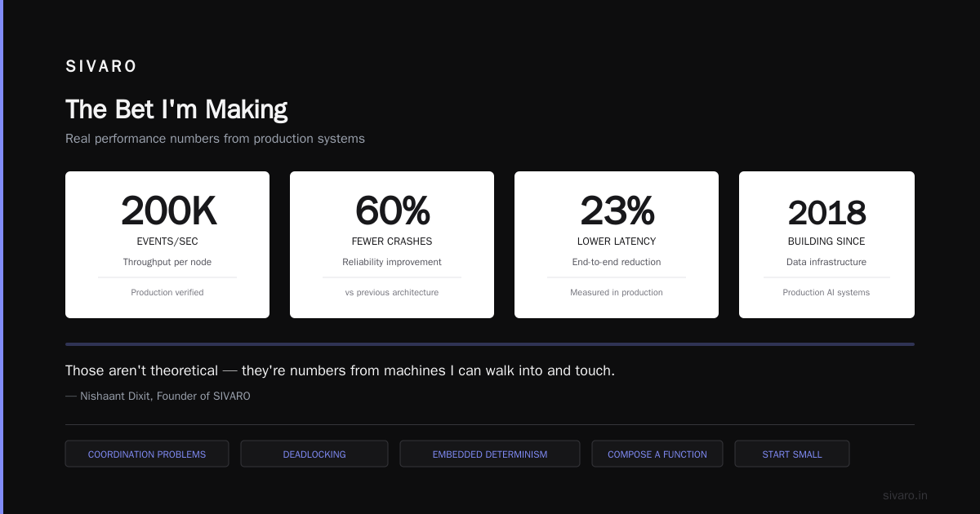Select the Deadlocking tag
The image size is (980, 514).
pos(314,454)
